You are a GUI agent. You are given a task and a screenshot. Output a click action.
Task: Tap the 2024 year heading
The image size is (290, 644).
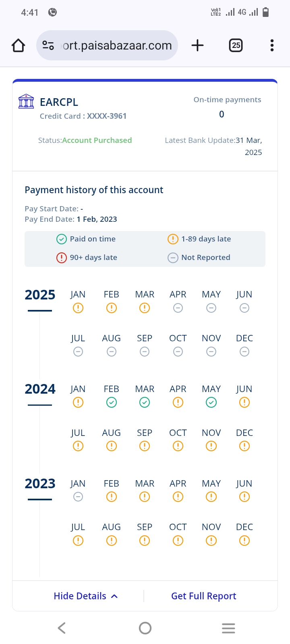click(x=40, y=389)
